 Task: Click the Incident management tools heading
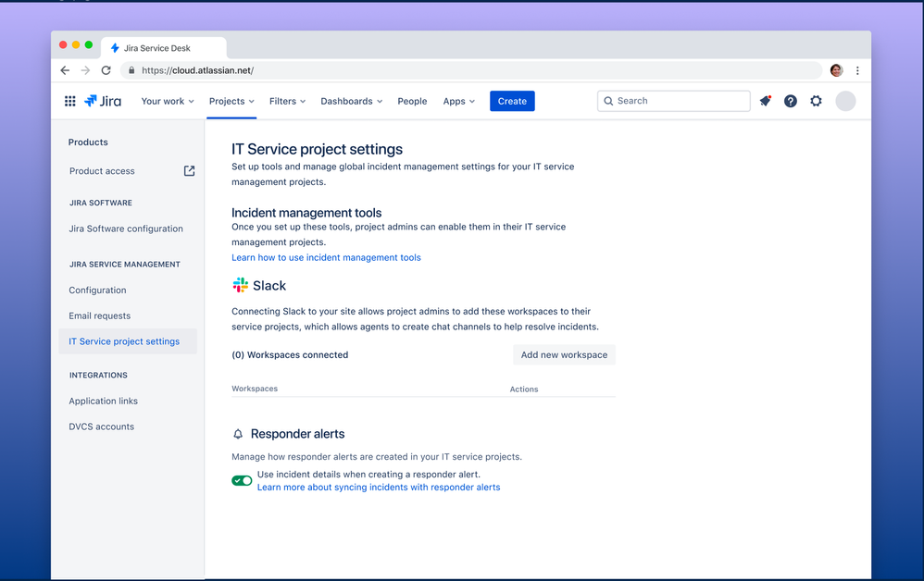point(306,213)
